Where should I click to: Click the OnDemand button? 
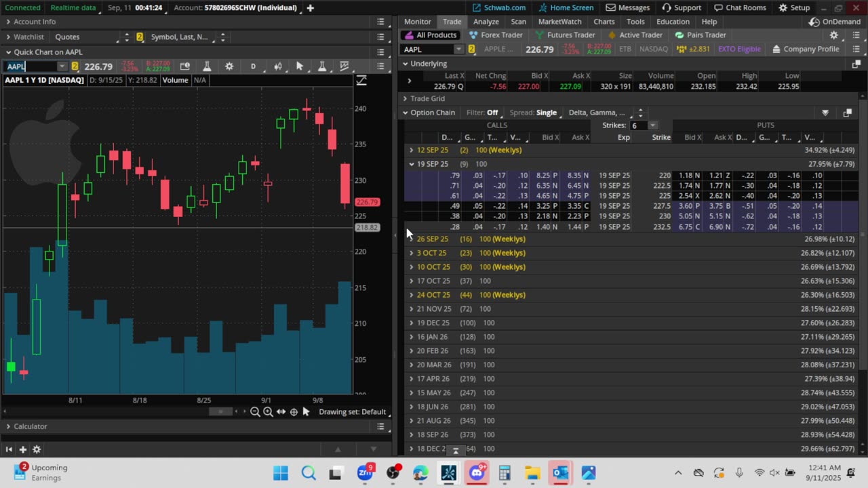[x=834, y=22]
